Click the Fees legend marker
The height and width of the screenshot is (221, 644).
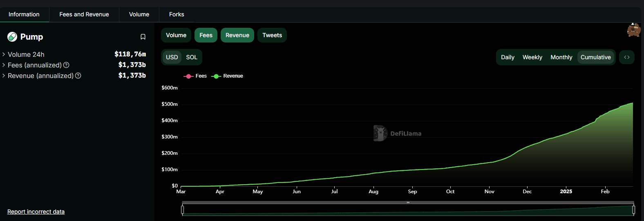coord(188,76)
